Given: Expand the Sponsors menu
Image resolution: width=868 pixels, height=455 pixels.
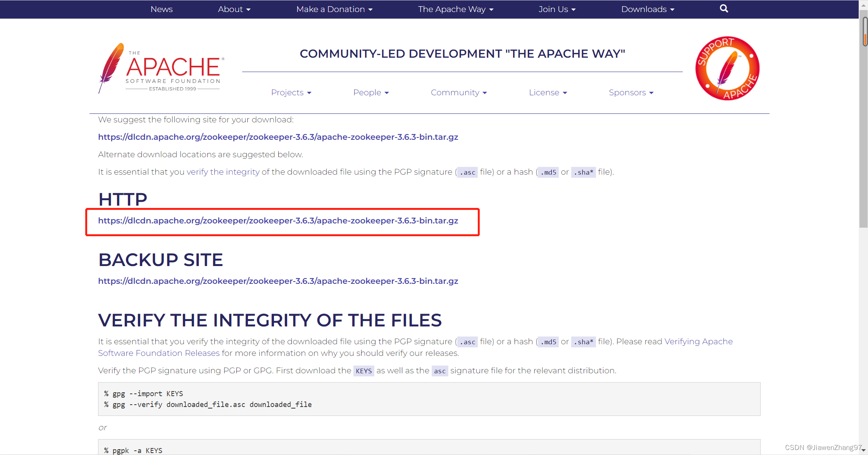Looking at the screenshot, I should (631, 93).
